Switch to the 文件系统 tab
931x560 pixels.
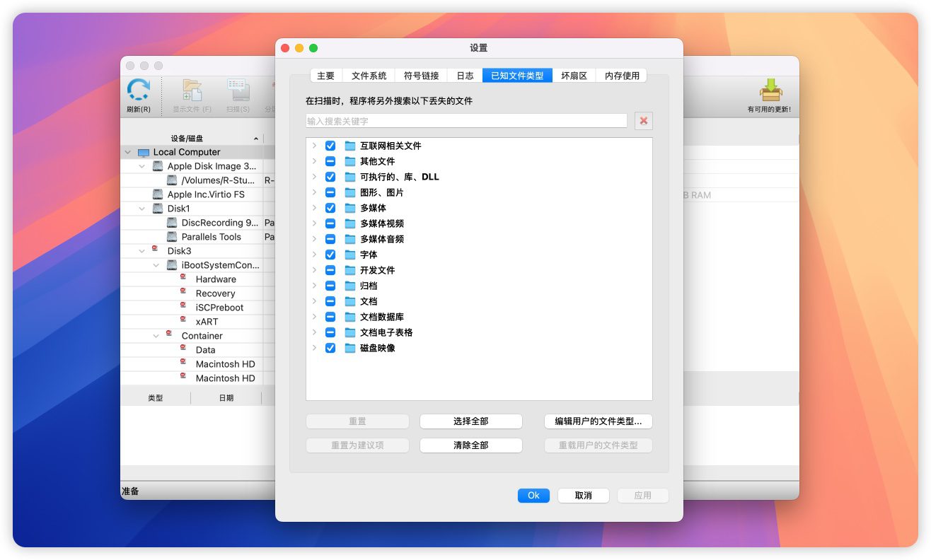point(369,76)
